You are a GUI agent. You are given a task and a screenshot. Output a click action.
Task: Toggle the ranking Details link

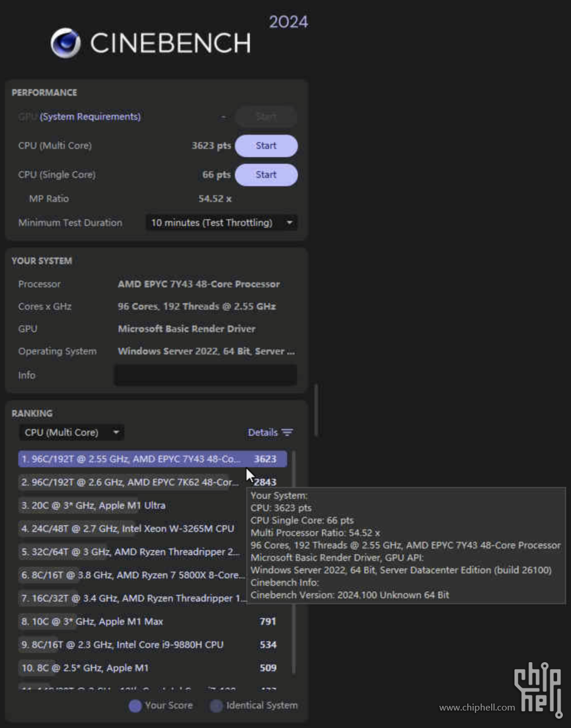point(262,432)
